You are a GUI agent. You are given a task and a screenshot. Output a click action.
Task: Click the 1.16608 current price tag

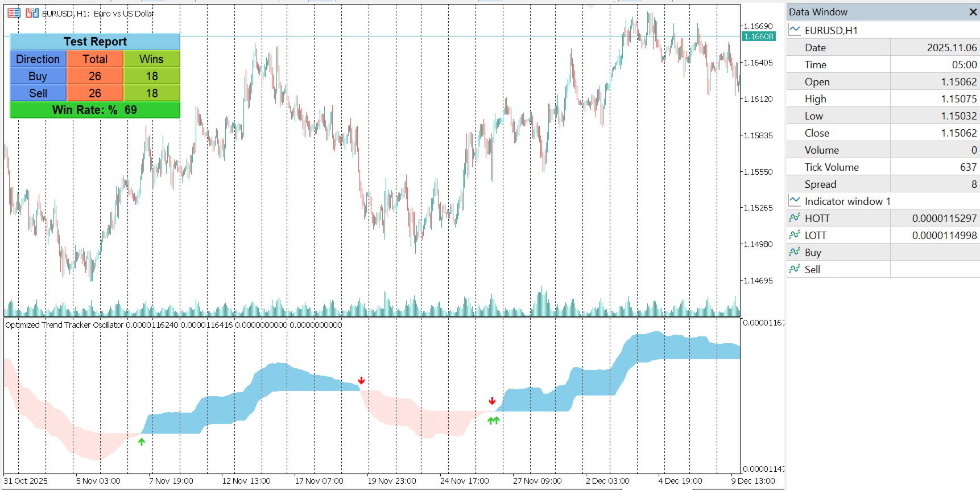(759, 36)
